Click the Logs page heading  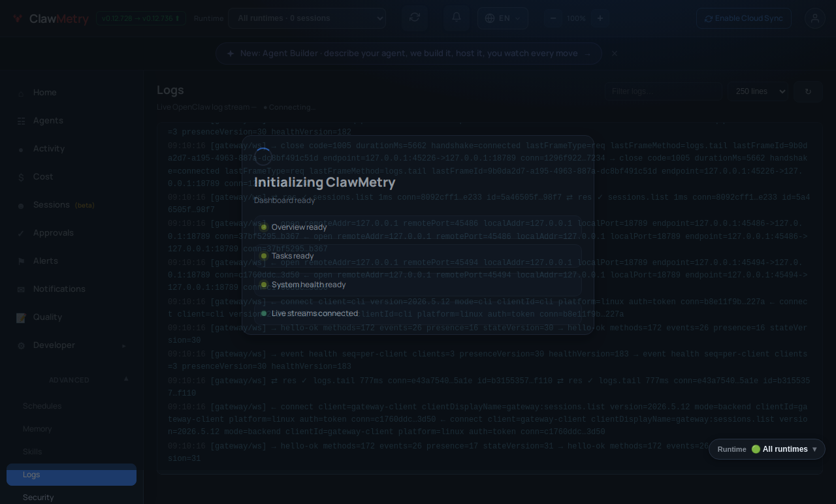(170, 90)
